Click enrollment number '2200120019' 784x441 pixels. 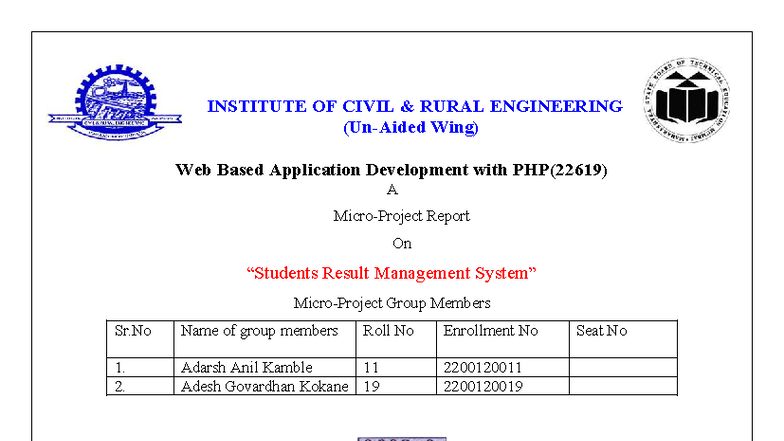pos(483,386)
